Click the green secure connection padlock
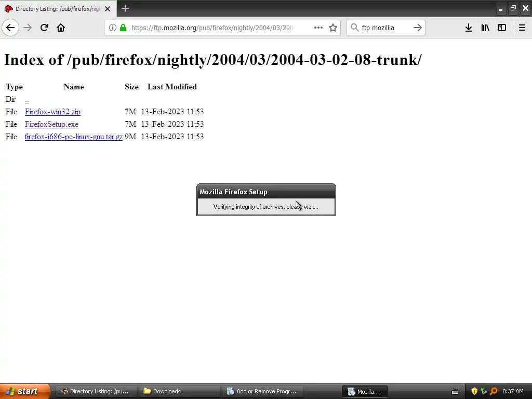The width and height of the screenshot is (532, 399). pyautogui.click(x=123, y=28)
